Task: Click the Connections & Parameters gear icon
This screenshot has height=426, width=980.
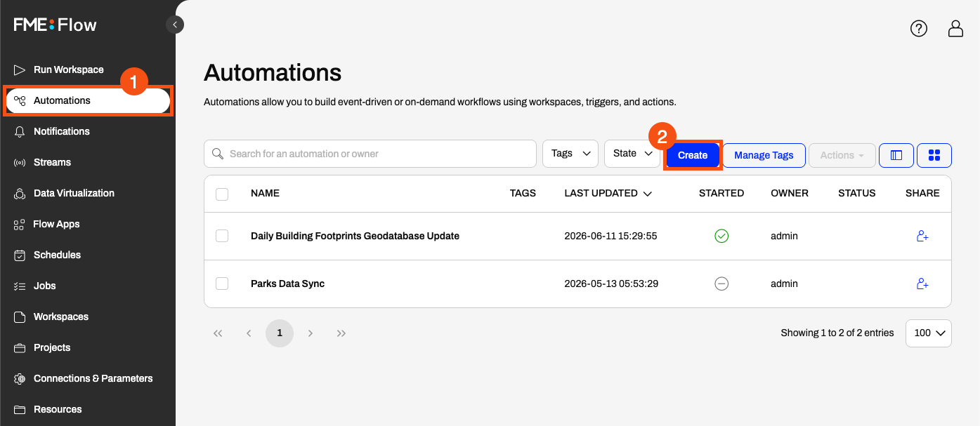Action: coord(20,378)
